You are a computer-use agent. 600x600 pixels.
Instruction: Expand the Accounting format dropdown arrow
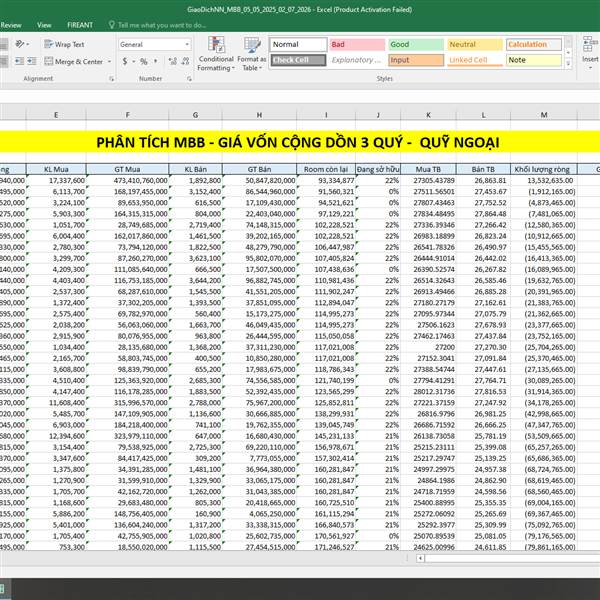pyautogui.click(x=134, y=61)
